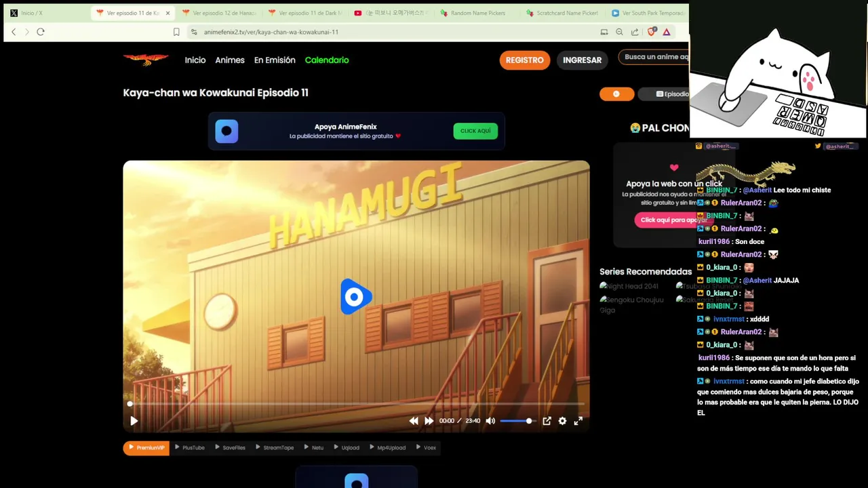Adjust the player volume slider
The image size is (868, 488).
[x=517, y=421]
